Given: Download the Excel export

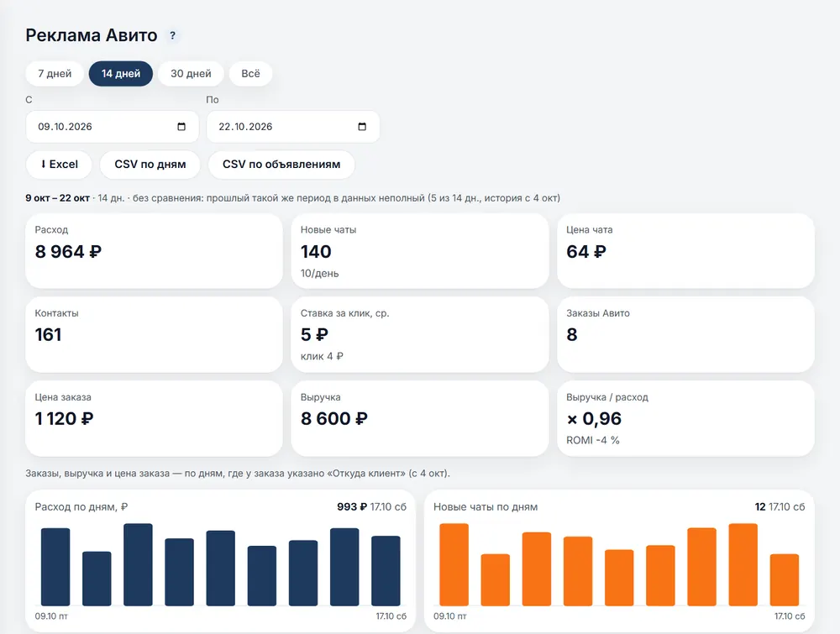Looking at the screenshot, I should coord(59,165).
